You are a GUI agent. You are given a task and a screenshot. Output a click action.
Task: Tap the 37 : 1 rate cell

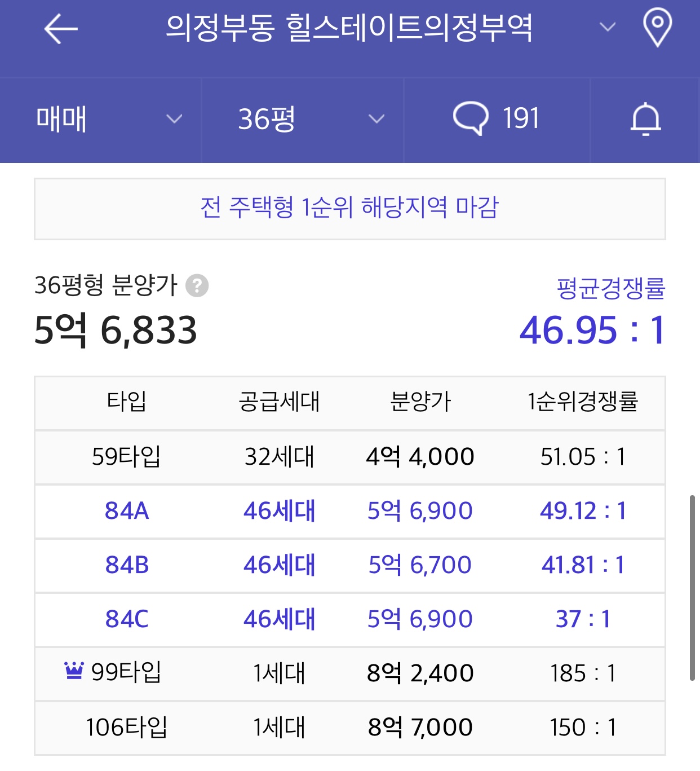pyautogui.click(x=583, y=619)
